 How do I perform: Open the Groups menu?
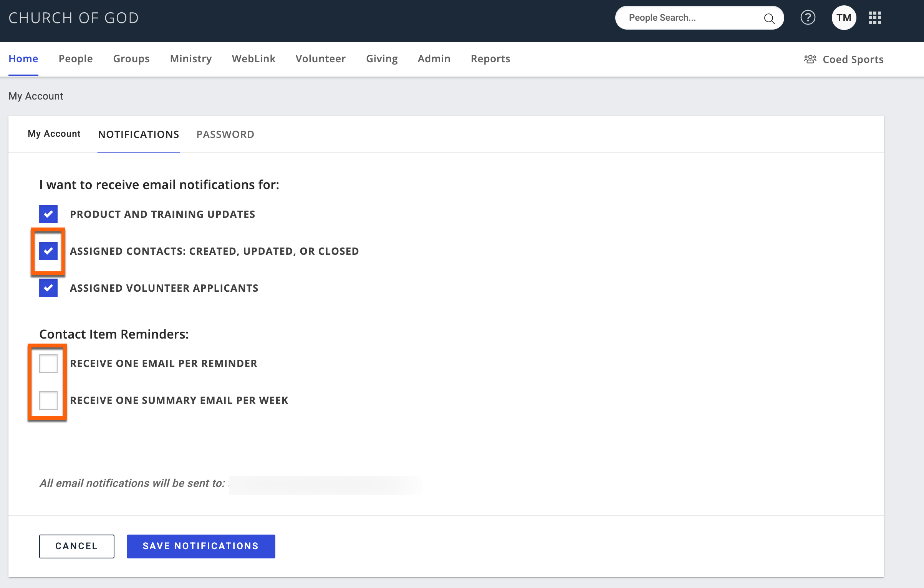click(131, 59)
